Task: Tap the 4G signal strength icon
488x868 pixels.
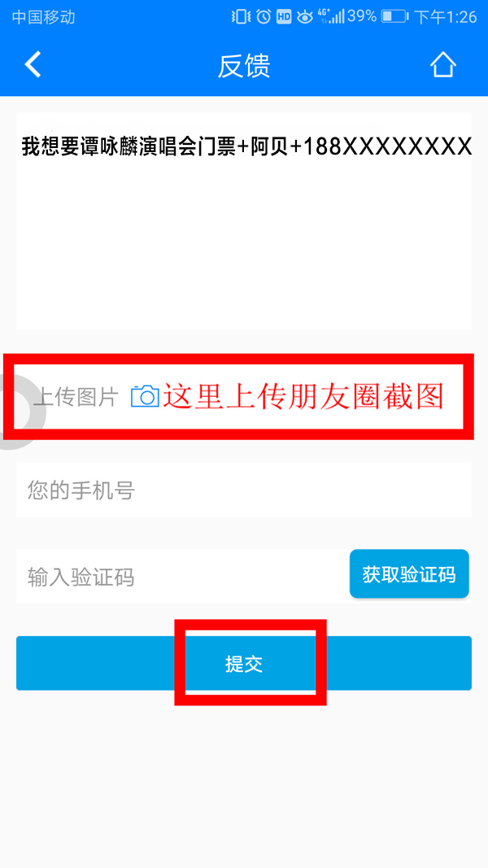Action: [x=331, y=16]
